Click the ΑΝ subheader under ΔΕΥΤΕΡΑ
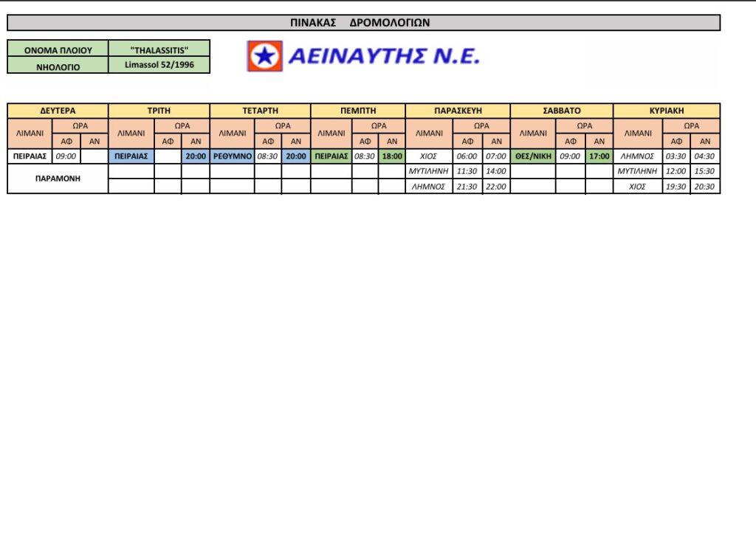This screenshot has height=537, width=756. [94, 141]
